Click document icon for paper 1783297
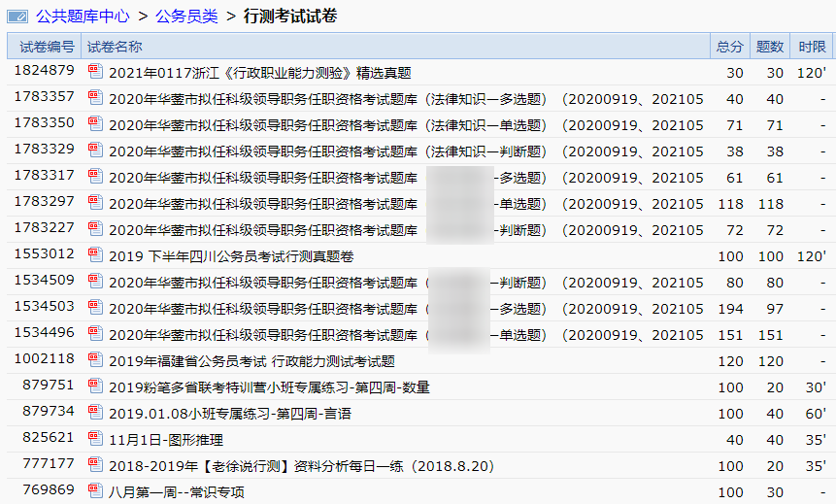Screen dimensions: 836x504 [x=95, y=202]
